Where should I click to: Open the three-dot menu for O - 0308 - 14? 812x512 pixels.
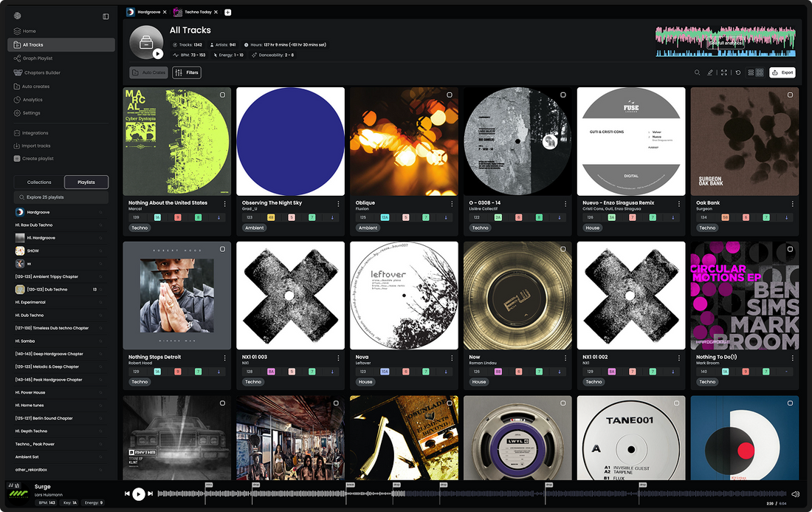565,204
